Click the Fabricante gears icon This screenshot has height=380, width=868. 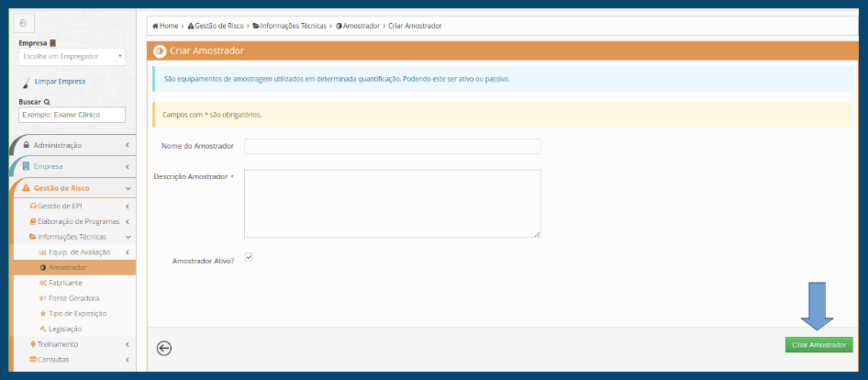click(x=42, y=283)
